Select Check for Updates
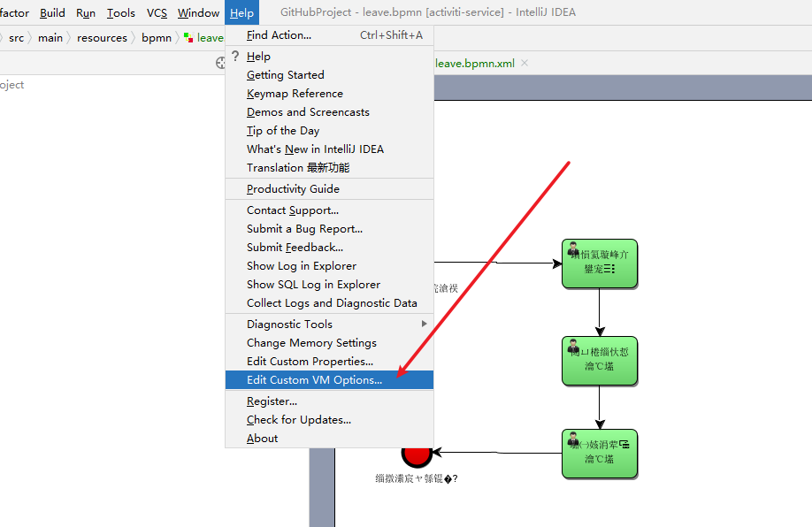This screenshot has height=527, width=812. point(329,420)
